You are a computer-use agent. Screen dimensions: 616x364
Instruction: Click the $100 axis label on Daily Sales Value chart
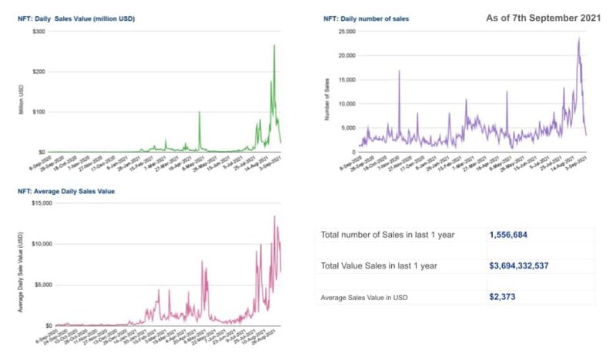[x=39, y=112]
